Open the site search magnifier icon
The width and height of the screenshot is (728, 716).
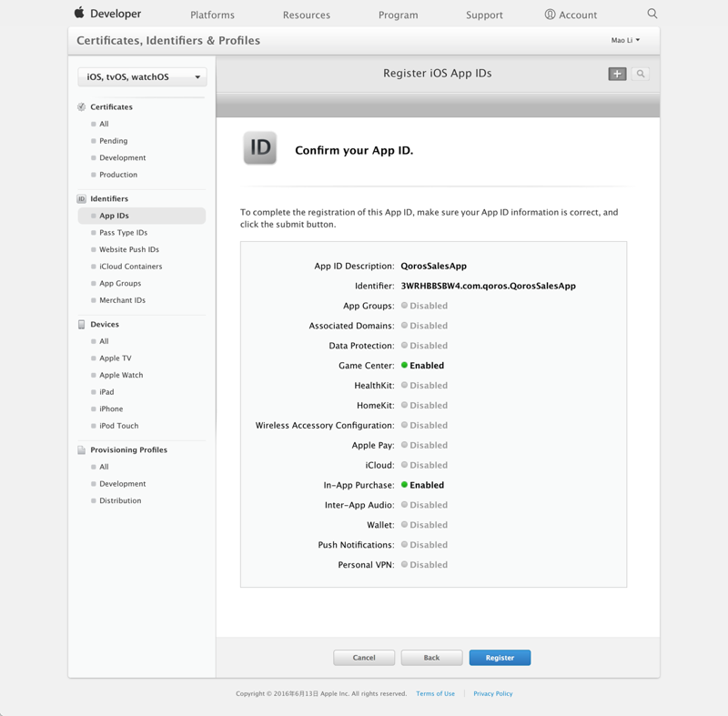(652, 14)
